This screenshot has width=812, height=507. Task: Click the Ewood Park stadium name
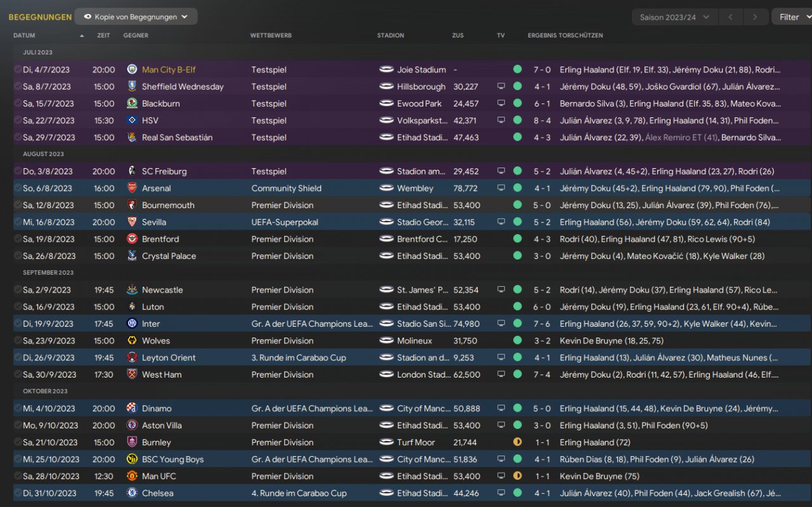(x=419, y=103)
